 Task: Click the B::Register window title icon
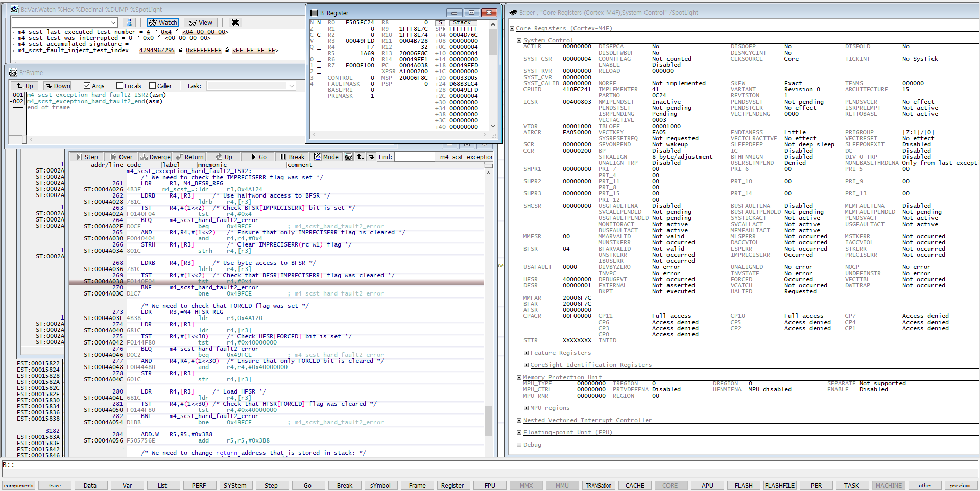pos(314,13)
